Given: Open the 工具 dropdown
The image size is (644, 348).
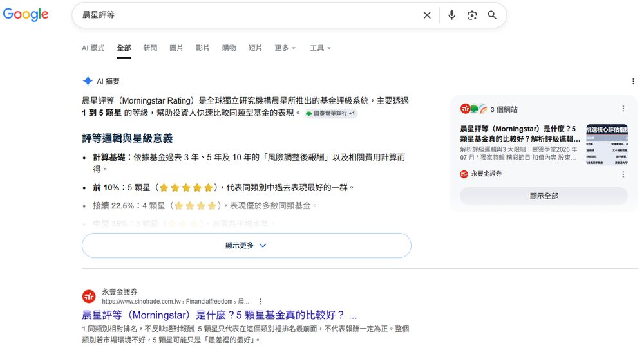Looking at the screenshot, I should coord(320,48).
